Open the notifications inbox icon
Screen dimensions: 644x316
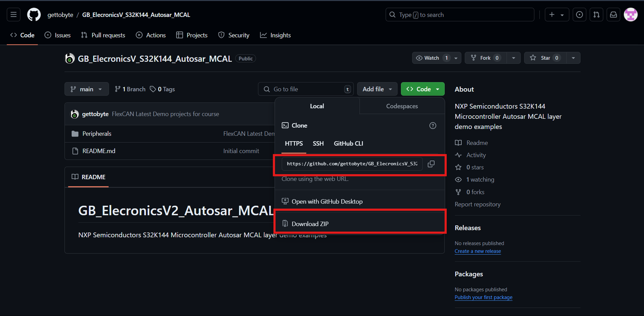613,14
